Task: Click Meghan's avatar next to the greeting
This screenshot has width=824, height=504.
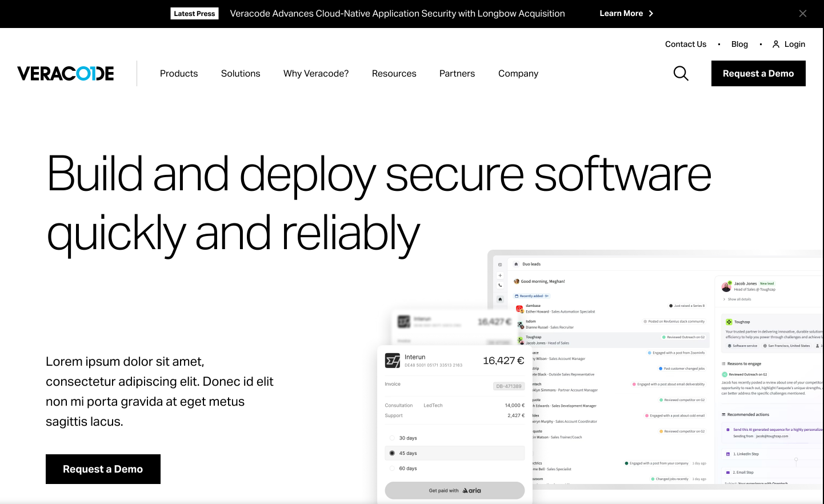Action: pyautogui.click(x=517, y=281)
